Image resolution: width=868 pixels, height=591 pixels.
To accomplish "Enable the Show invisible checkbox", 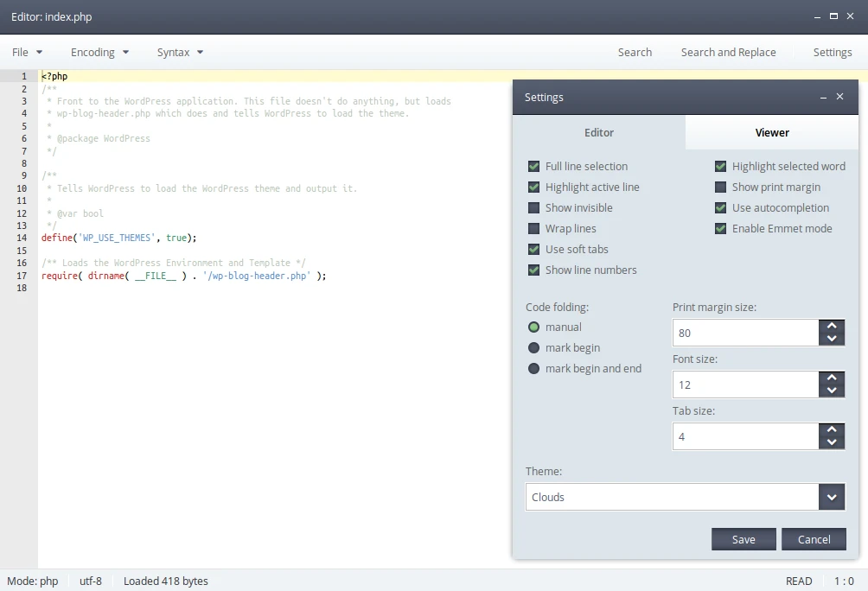I will 533,207.
